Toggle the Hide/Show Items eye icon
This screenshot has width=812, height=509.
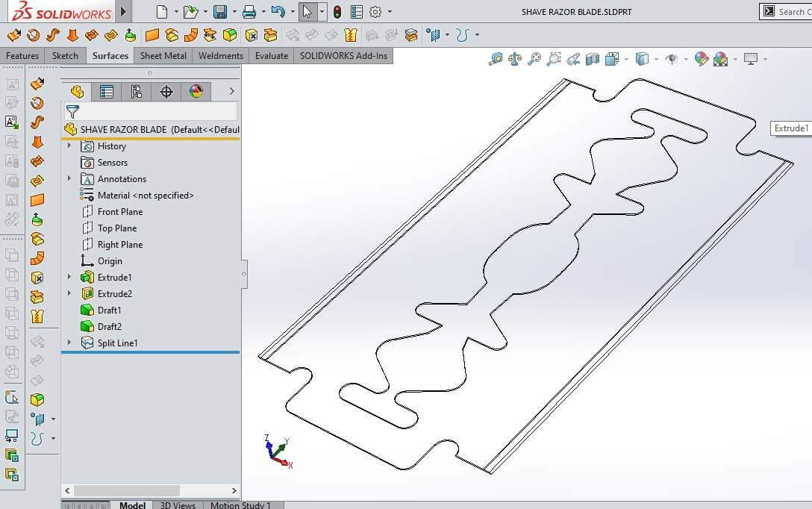[671, 59]
